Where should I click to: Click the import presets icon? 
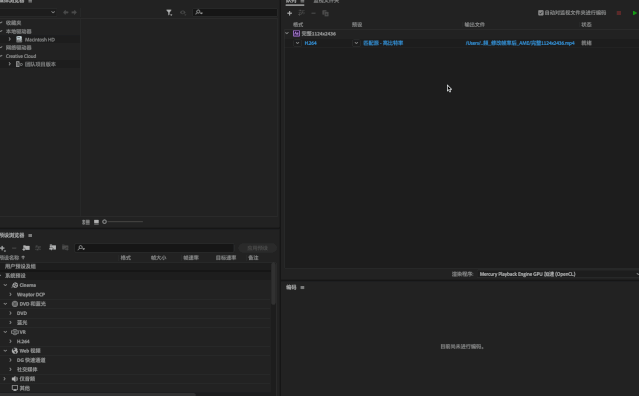coord(53,247)
